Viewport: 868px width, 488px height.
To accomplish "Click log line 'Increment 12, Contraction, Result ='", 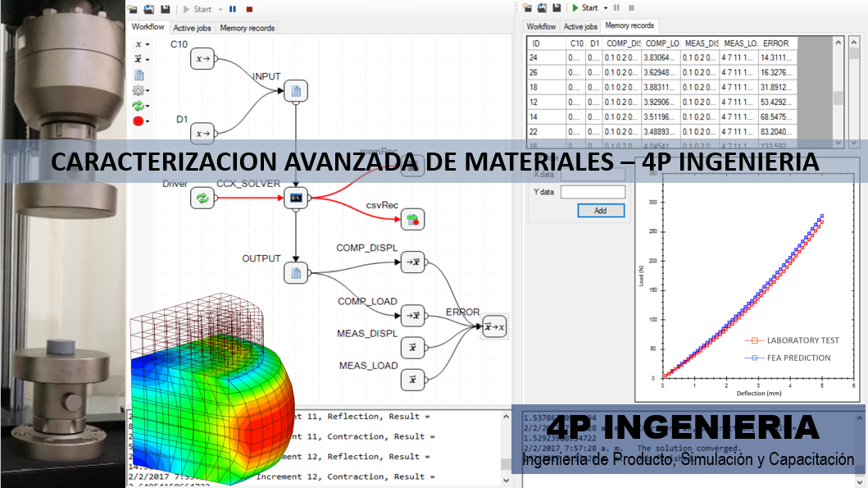I will 345,477.
